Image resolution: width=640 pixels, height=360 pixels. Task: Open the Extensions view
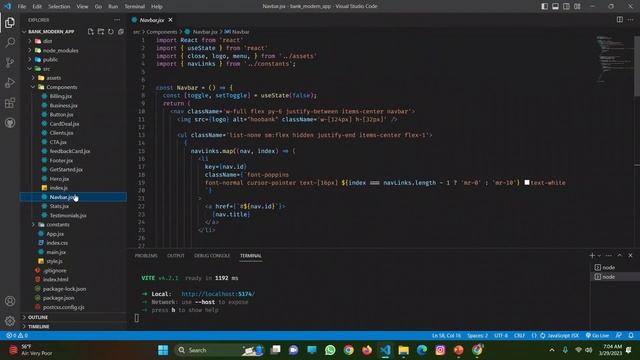coord(10,102)
